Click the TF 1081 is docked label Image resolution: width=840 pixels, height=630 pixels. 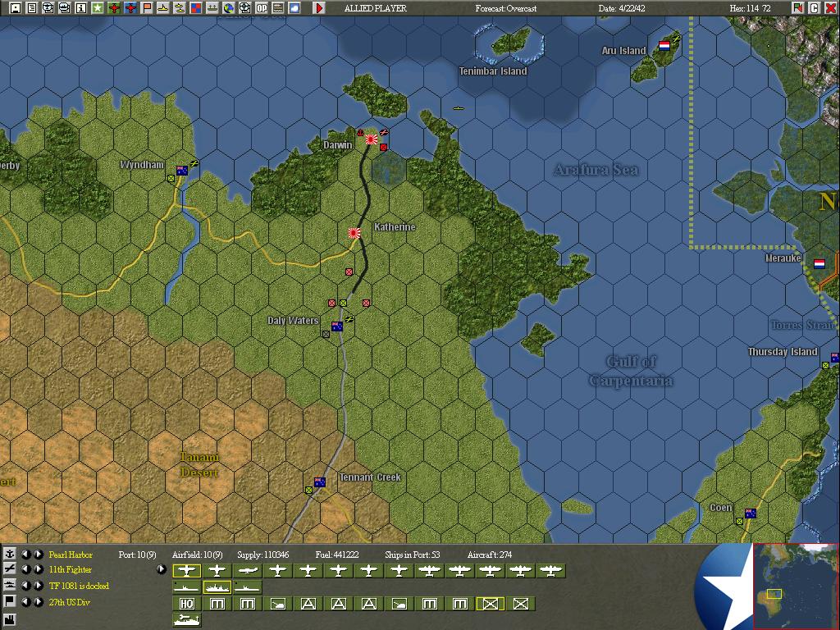click(x=79, y=586)
